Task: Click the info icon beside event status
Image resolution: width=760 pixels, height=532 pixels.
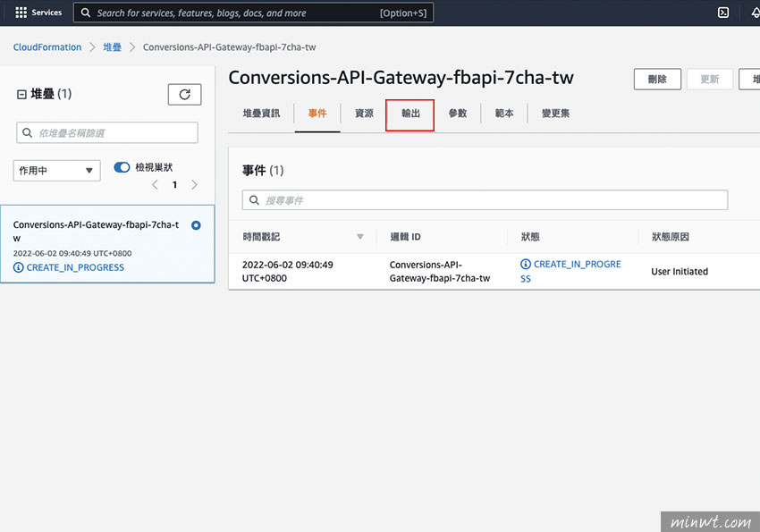Action: (526, 264)
